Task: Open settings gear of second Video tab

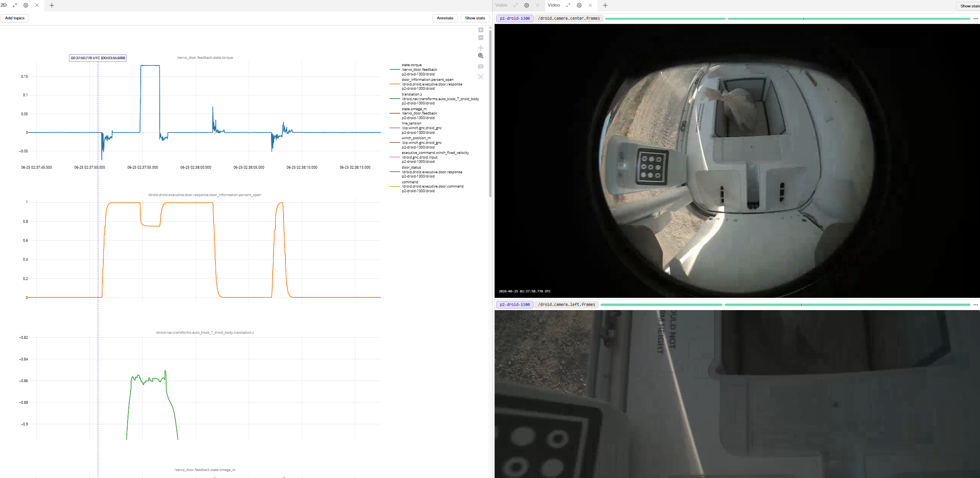Action: point(579,5)
